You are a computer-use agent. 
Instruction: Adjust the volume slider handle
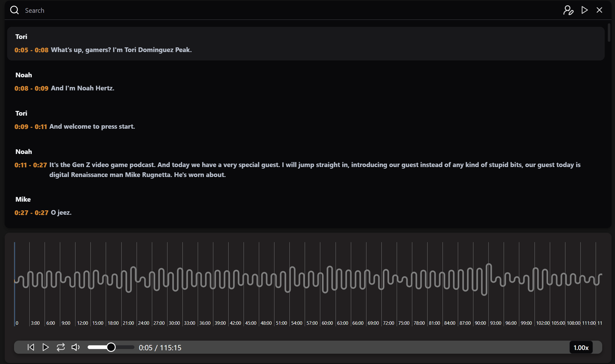[111, 347]
